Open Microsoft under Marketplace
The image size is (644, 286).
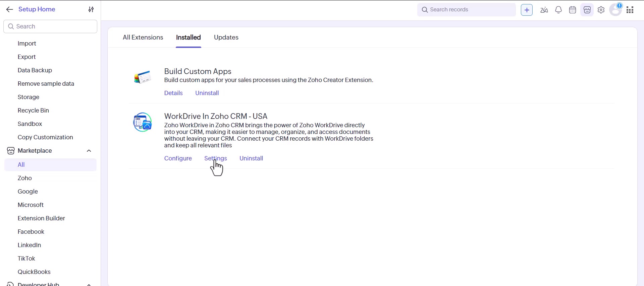tap(31, 205)
